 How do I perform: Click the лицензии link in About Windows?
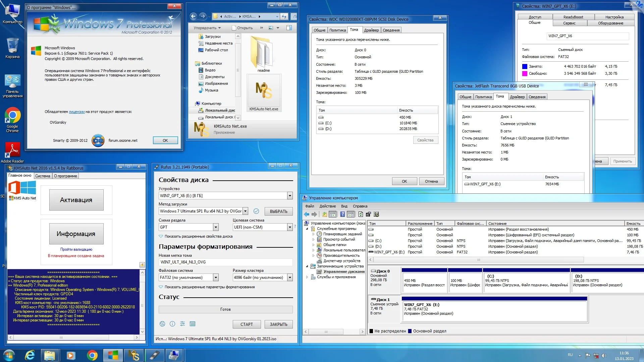coord(76,112)
